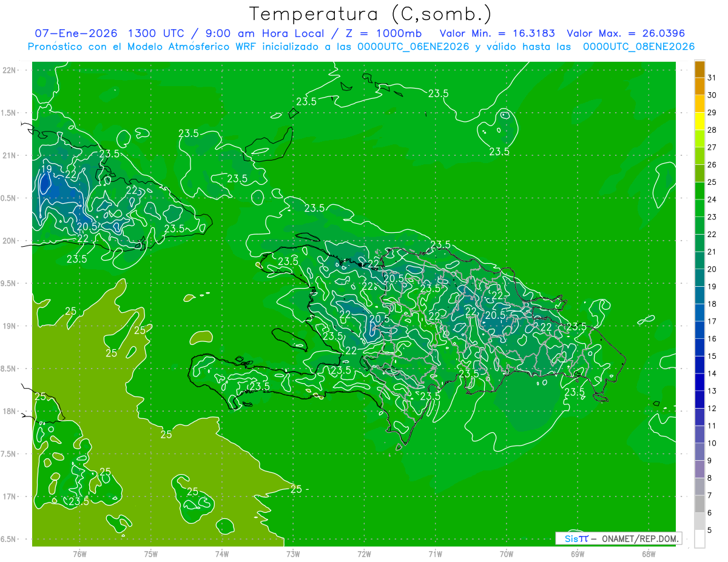
Task: Click the '72W' longitude axis label
Action: click(x=365, y=554)
